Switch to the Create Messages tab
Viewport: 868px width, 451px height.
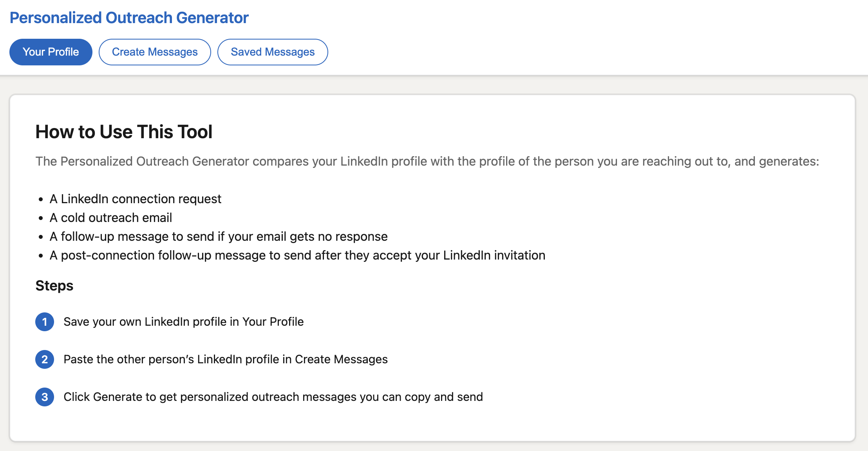pos(155,52)
